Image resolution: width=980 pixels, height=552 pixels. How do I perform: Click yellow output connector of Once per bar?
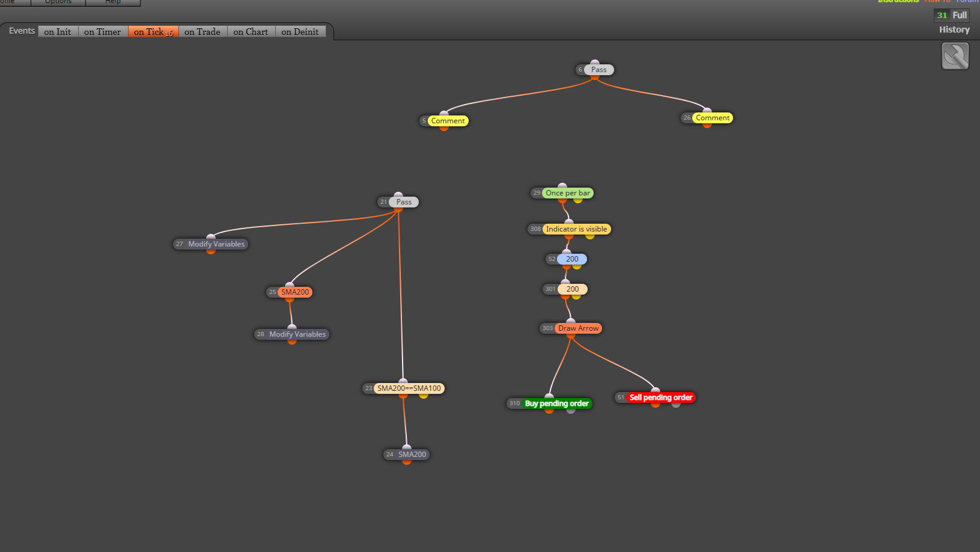[578, 200]
